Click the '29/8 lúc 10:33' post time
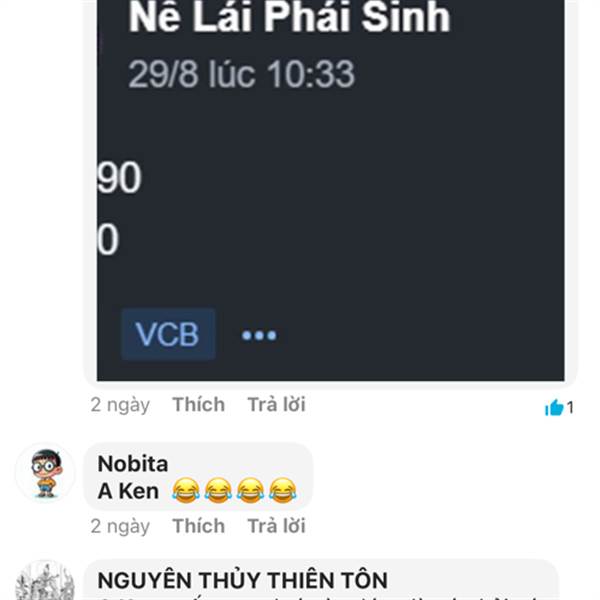The image size is (600, 600). coord(241,74)
